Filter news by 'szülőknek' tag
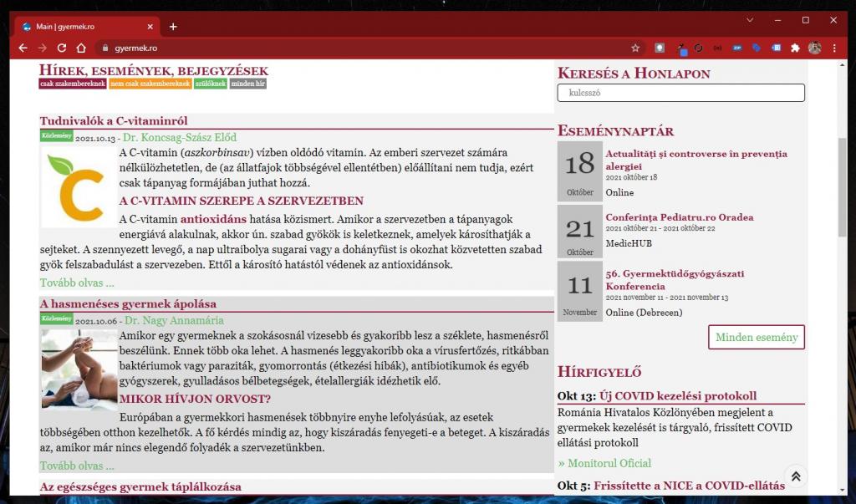This screenshot has height=504, width=856. (211, 84)
